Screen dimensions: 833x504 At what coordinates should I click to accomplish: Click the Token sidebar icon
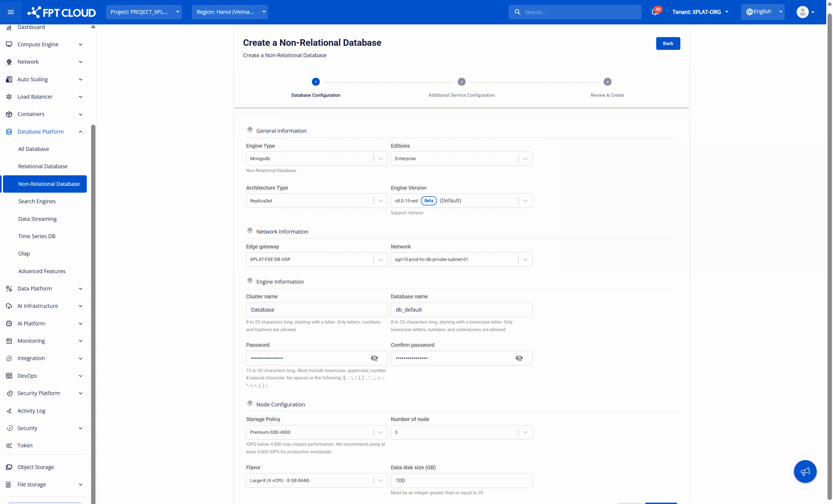click(9, 445)
